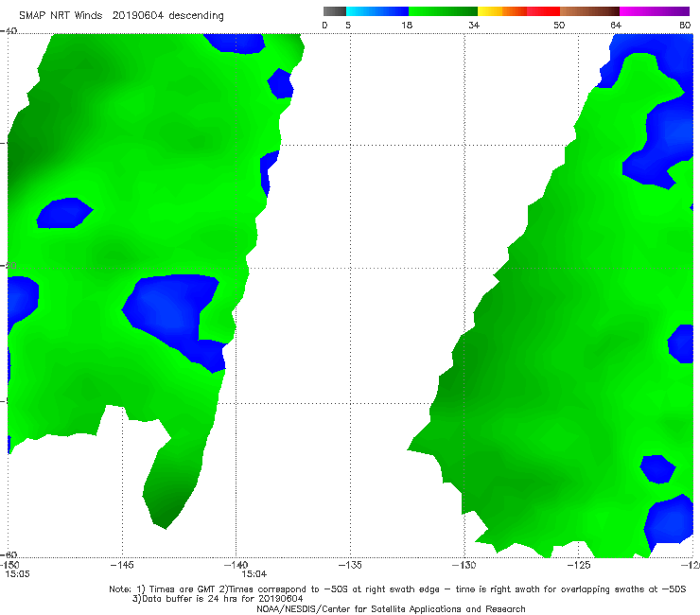Click the longitude label "-145"
Viewport: 700px width, 615px height.
coord(122,565)
